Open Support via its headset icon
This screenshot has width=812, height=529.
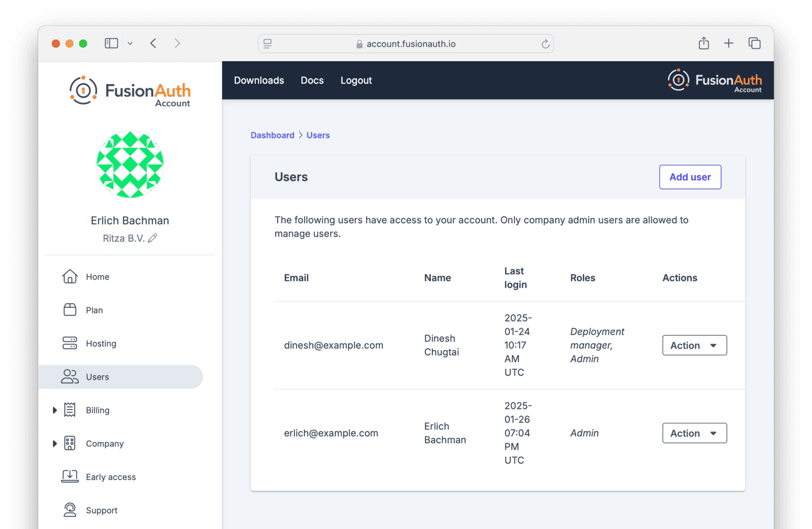point(70,510)
